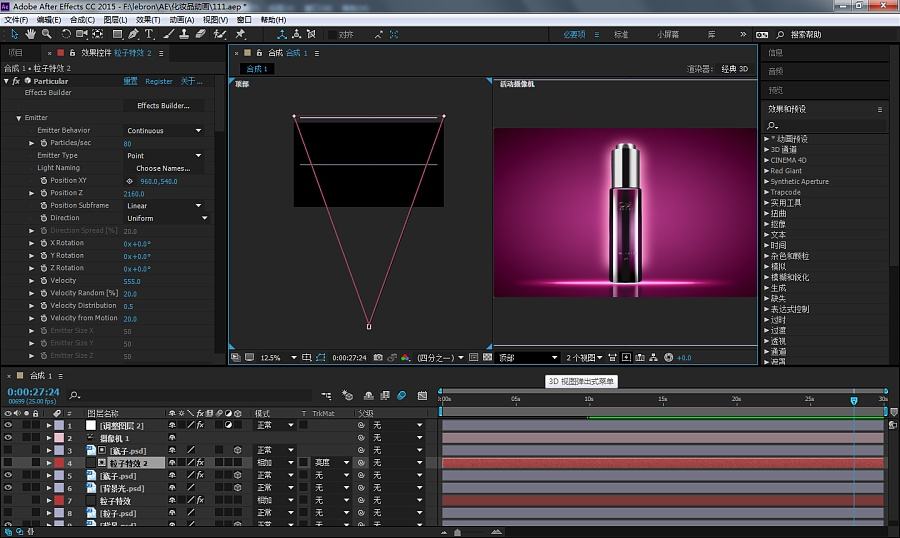Open Emitter Type Point dropdown

[164, 156]
